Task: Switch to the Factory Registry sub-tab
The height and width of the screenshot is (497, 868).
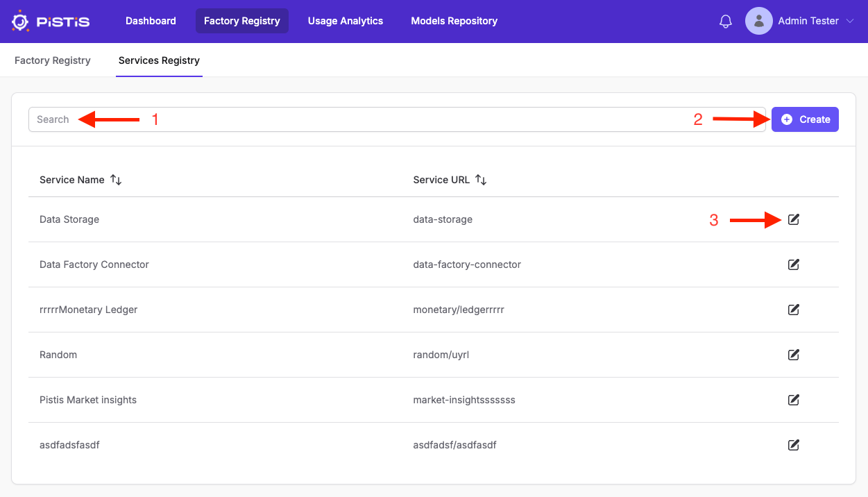Action: (x=53, y=60)
